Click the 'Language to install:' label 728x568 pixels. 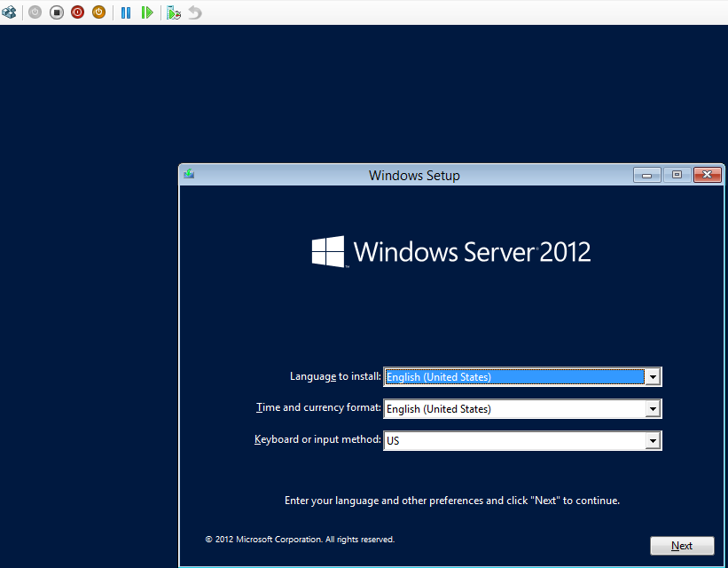(x=335, y=376)
